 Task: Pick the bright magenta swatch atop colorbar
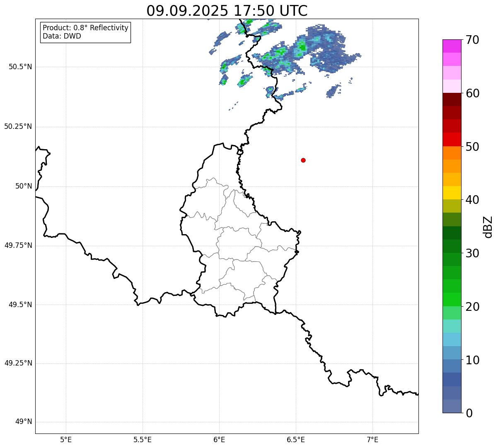point(452,46)
